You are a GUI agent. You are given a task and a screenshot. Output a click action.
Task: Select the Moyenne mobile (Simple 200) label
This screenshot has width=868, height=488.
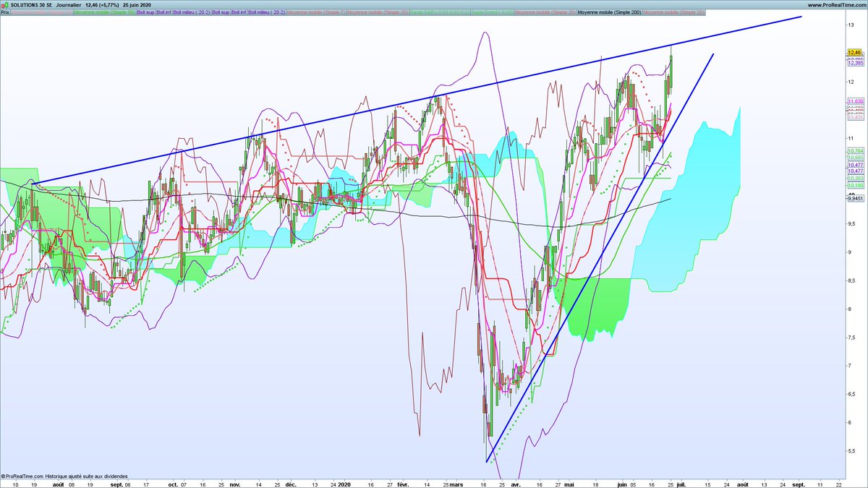608,12
